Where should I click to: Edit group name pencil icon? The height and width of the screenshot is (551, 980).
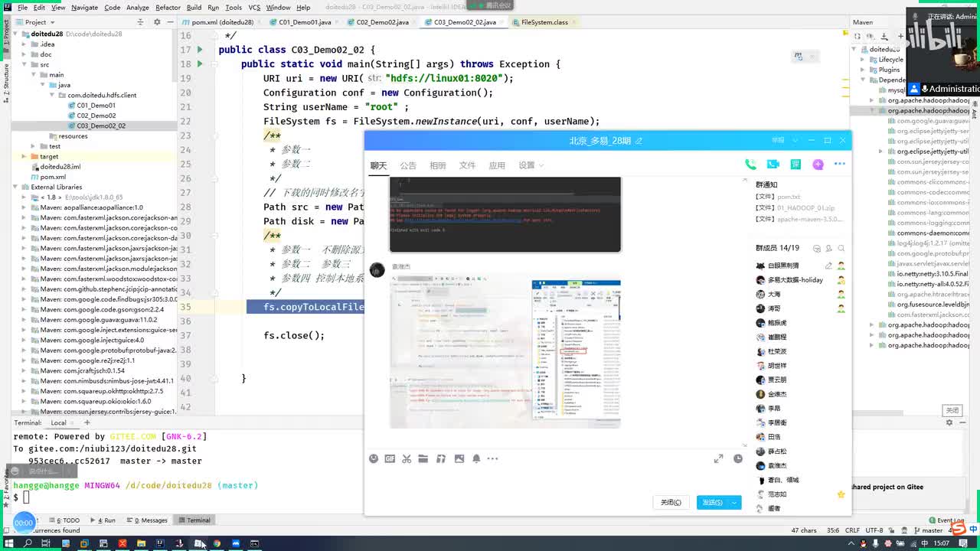(x=639, y=141)
